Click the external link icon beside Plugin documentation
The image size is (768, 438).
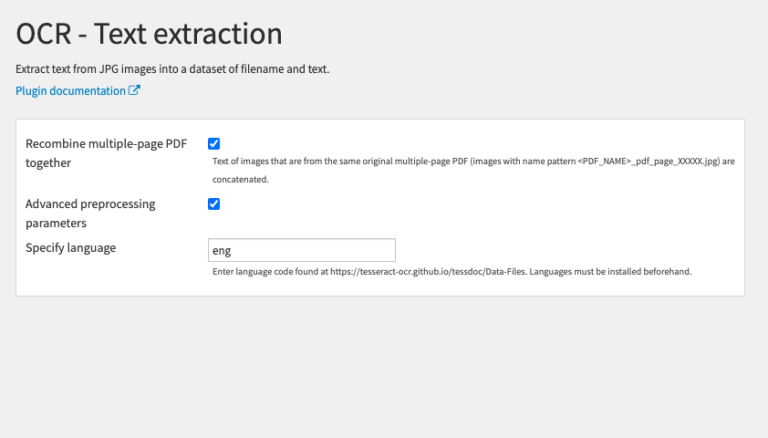[x=134, y=90]
